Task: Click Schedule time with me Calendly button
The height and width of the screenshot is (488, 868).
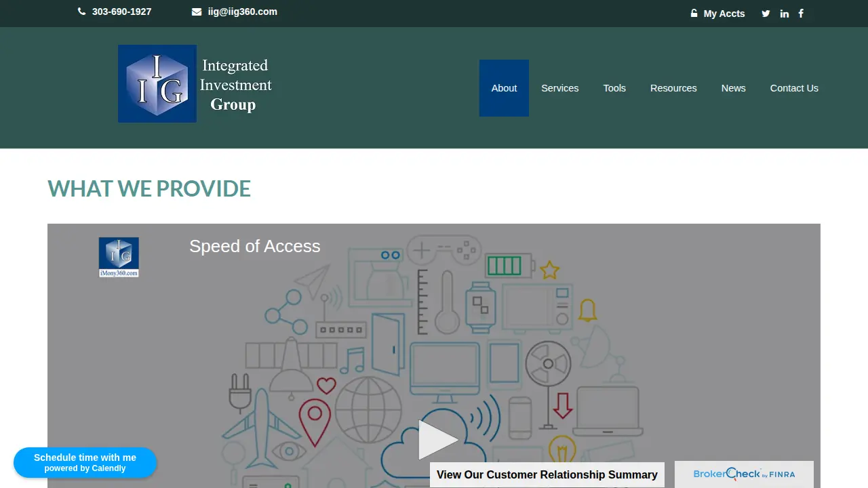Action: [x=85, y=463]
